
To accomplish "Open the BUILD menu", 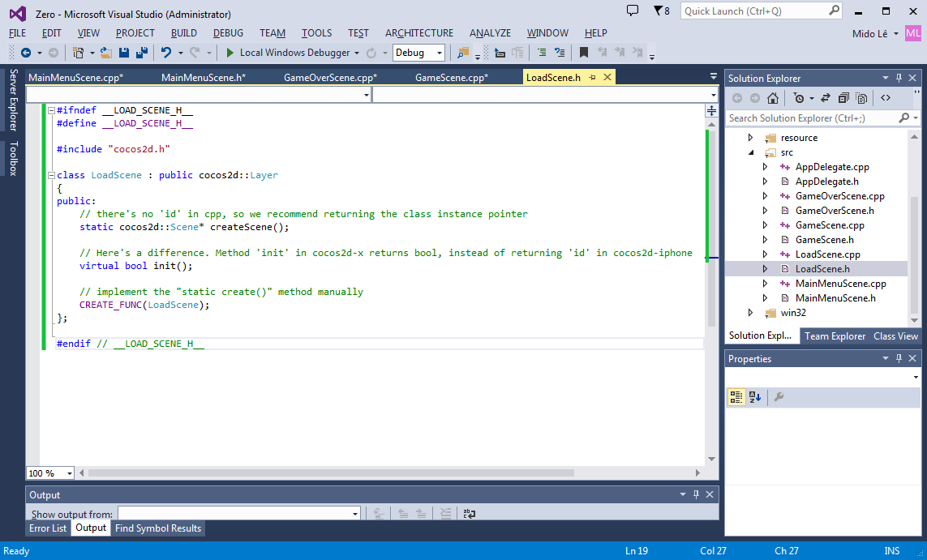I will (184, 33).
